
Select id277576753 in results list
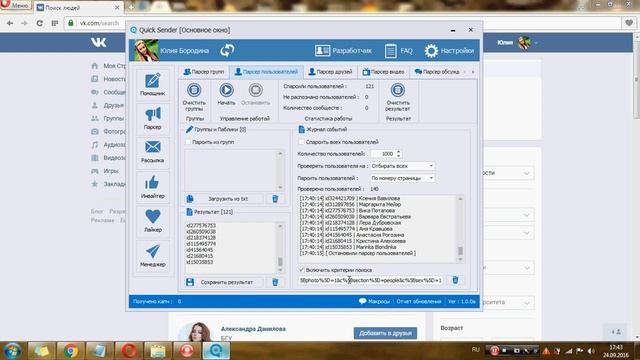tap(201, 225)
